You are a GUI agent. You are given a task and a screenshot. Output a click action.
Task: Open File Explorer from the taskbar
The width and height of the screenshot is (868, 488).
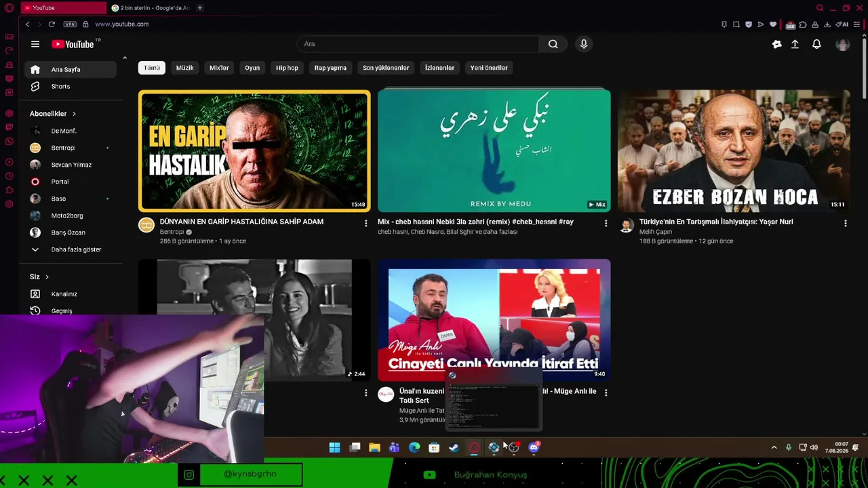[x=374, y=447]
